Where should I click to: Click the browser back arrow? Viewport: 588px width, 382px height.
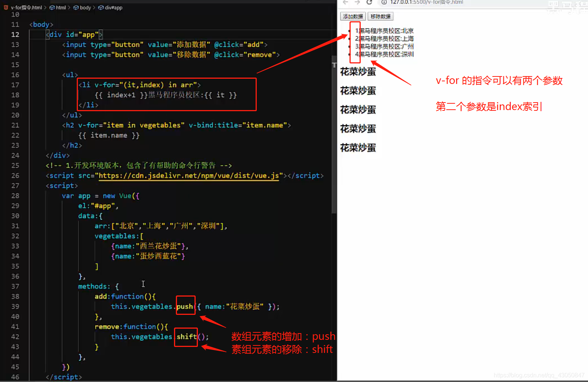tap(345, 2)
